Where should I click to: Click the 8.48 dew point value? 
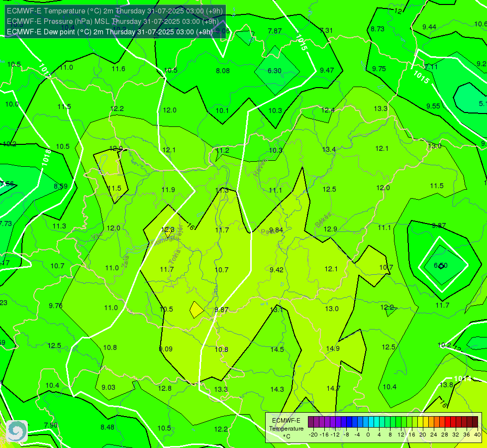(x=107, y=427)
